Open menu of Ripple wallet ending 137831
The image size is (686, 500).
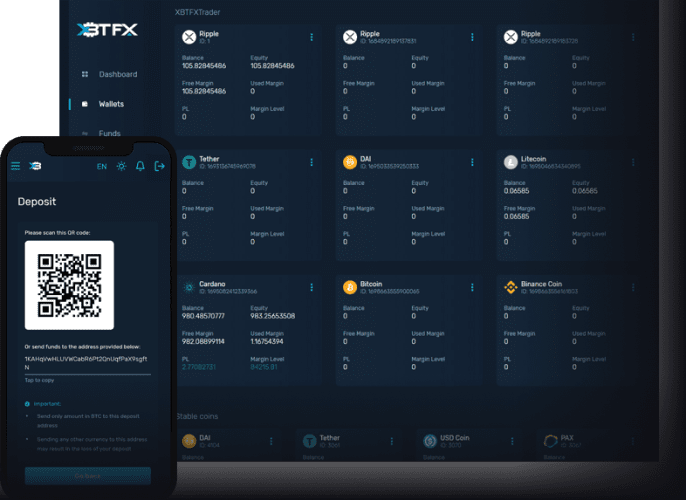472,37
